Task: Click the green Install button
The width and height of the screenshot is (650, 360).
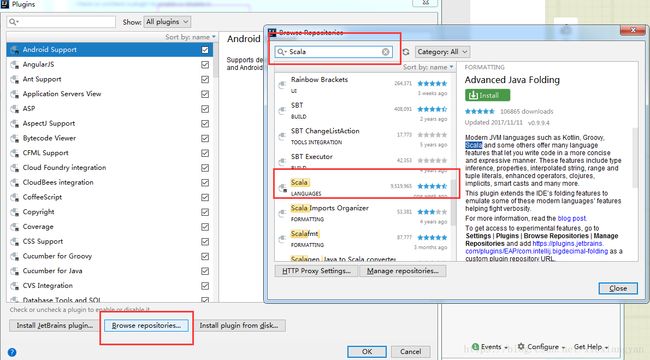Action: (488, 95)
